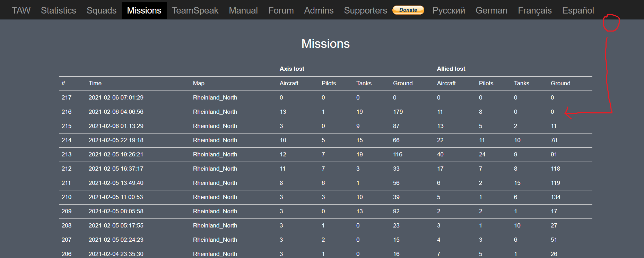
Task: Open the Squads menu item
Action: coord(102,10)
